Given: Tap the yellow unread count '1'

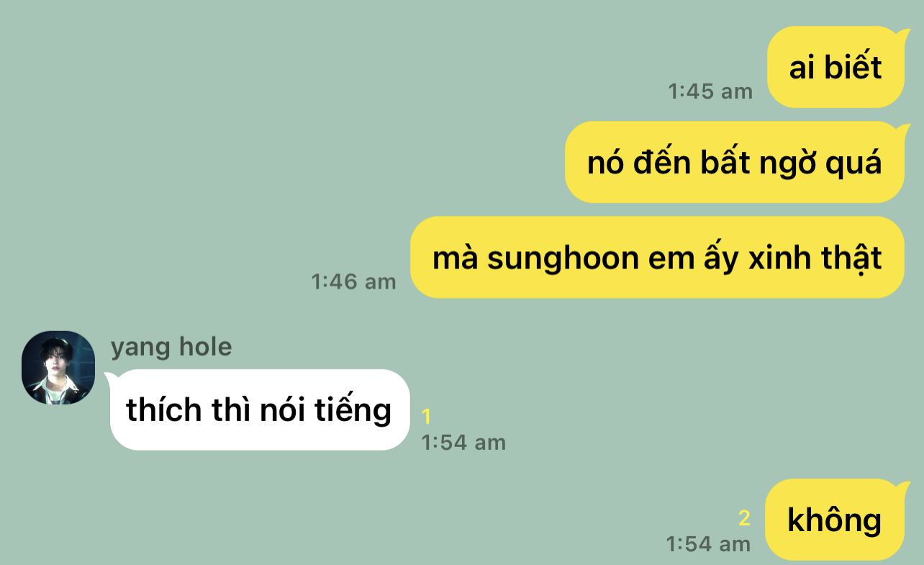Looking at the screenshot, I should (x=426, y=416).
